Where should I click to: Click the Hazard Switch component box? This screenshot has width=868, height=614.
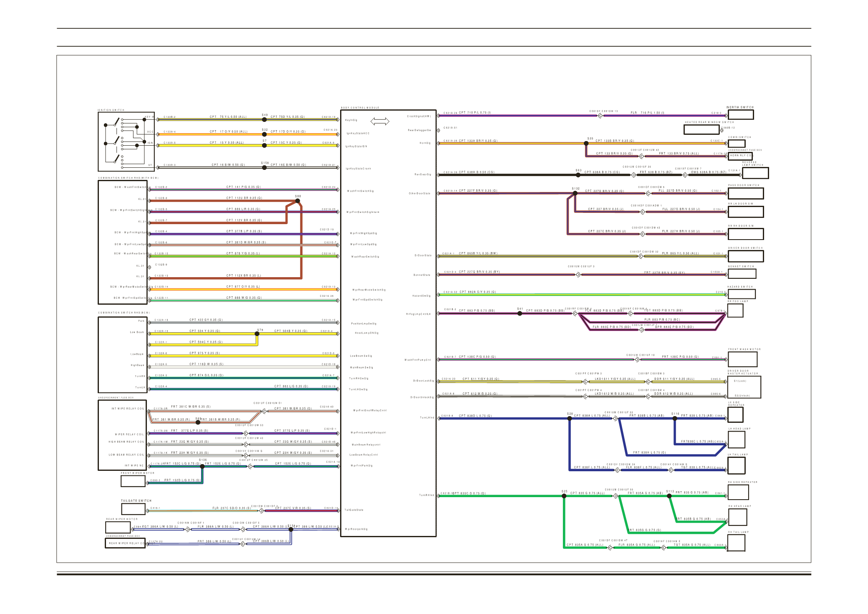(x=742, y=294)
